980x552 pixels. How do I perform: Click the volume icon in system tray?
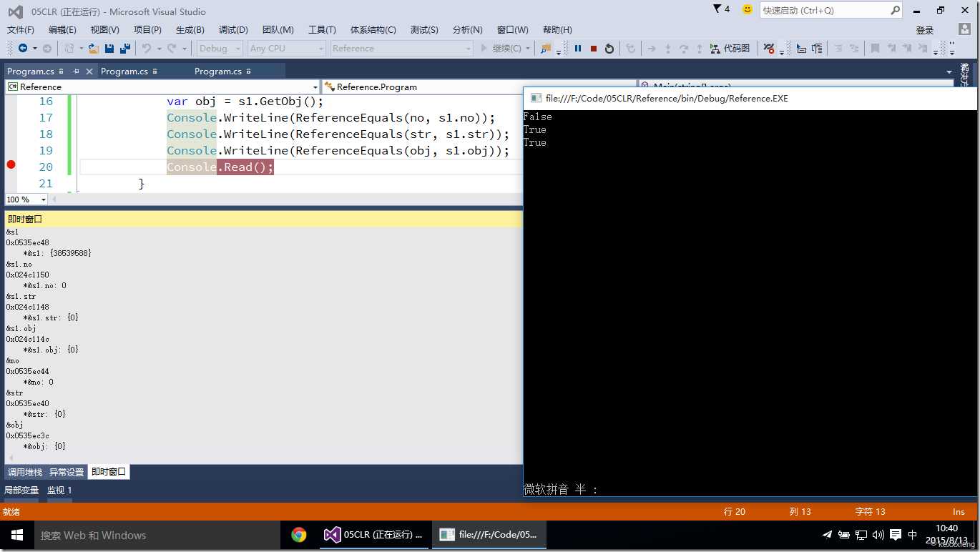click(878, 535)
